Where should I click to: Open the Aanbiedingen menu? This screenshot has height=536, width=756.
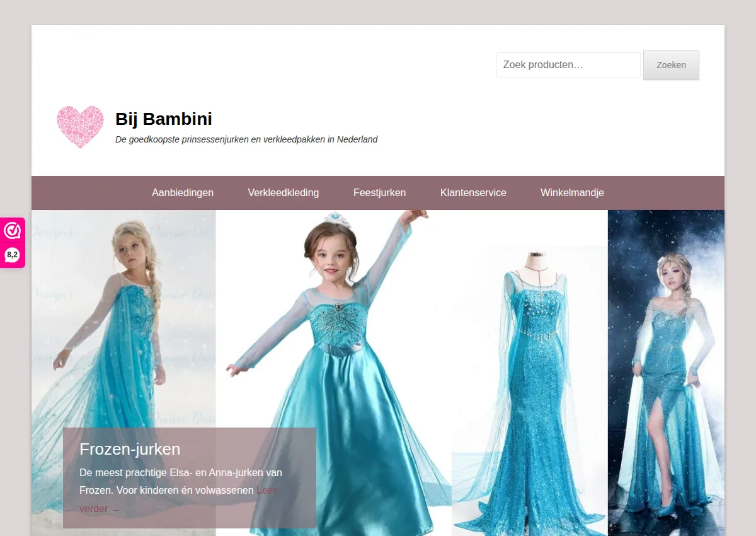(x=183, y=193)
